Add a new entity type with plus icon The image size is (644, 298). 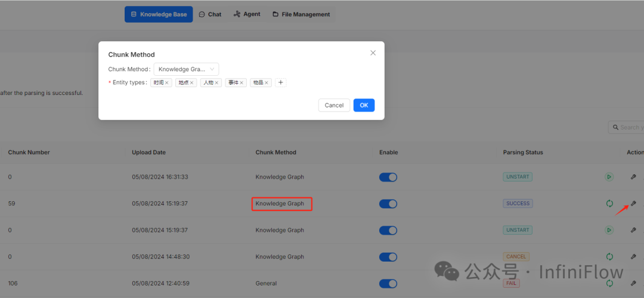[x=281, y=82]
